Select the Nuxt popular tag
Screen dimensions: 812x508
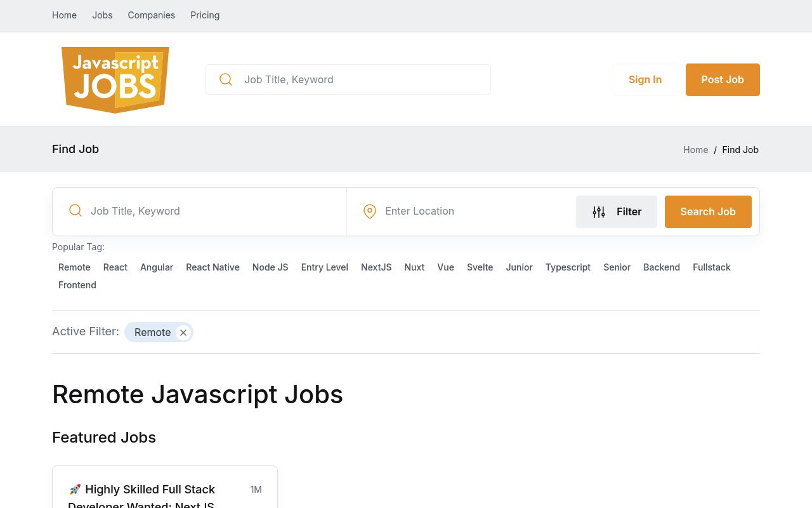point(414,267)
